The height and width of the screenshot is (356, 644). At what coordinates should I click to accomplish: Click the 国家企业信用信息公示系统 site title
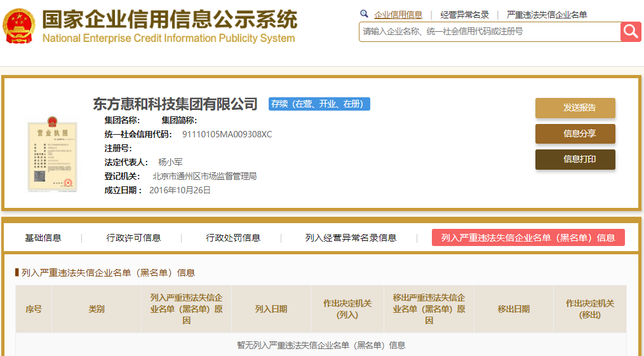pyautogui.click(x=170, y=19)
